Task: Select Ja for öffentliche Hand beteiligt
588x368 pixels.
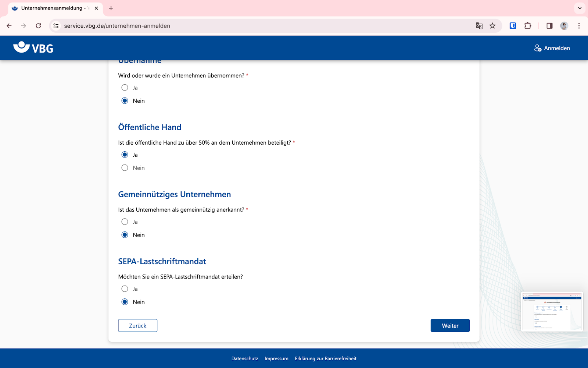Action: (x=125, y=155)
